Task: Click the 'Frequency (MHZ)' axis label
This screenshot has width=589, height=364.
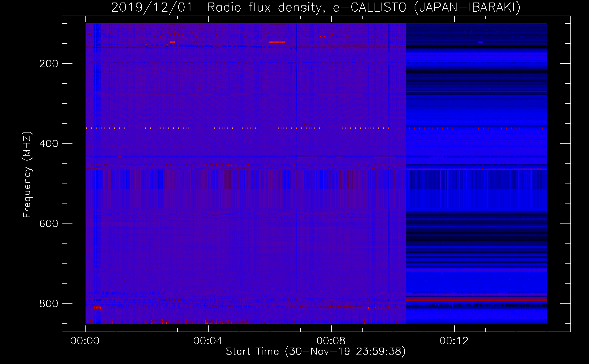Action: point(27,175)
